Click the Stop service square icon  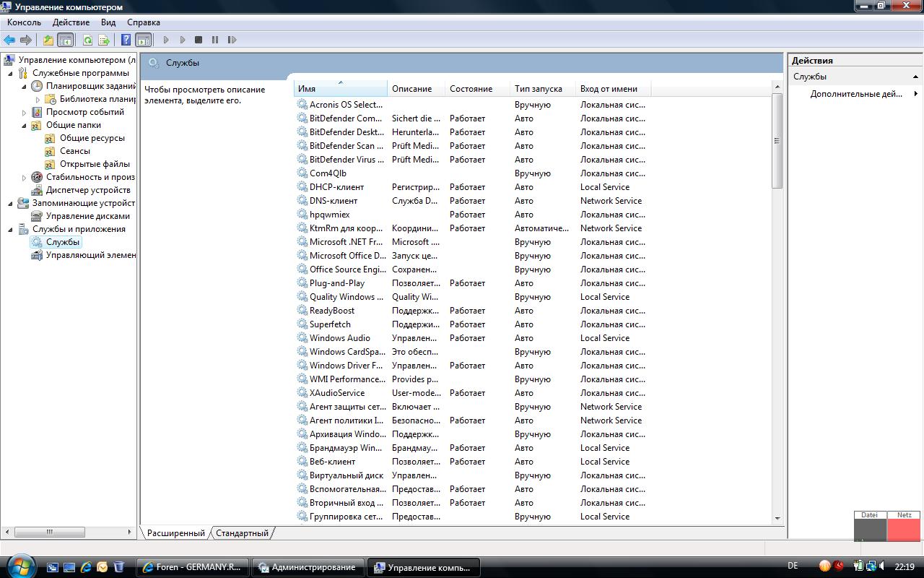[199, 40]
